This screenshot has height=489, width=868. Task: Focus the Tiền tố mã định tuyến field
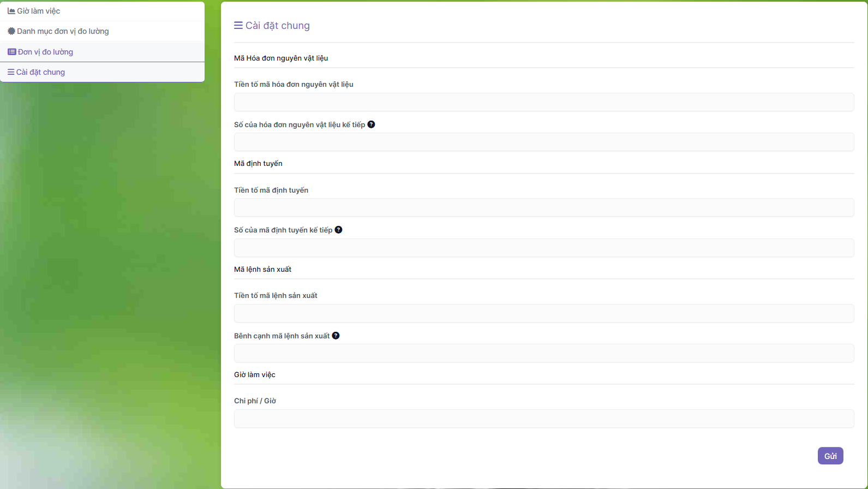pyautogui.click(x=543, y=207)
